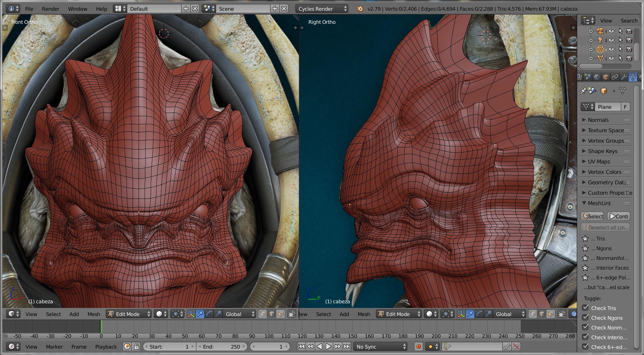Viewport: 644px width, 355px height.
Task: Expand the Shape Keys panel
Action: pyautogui.click(x=602, y=151)
